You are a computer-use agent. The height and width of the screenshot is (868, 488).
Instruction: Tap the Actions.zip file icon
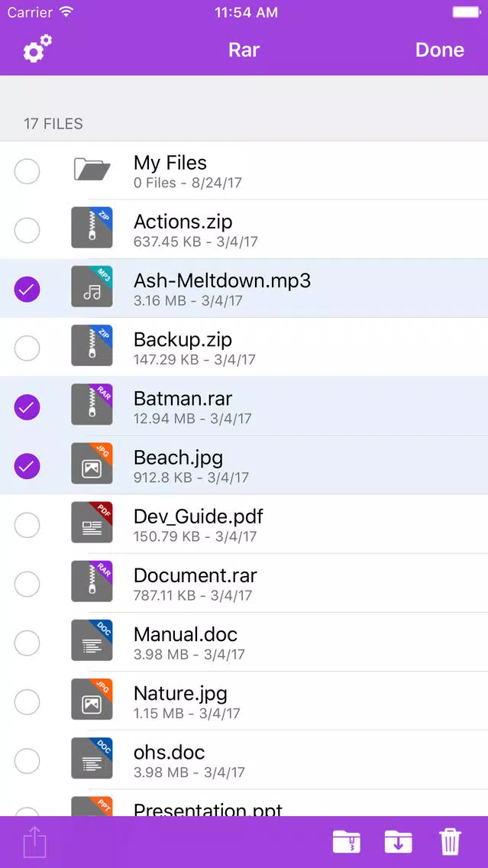tap(92, 228)
